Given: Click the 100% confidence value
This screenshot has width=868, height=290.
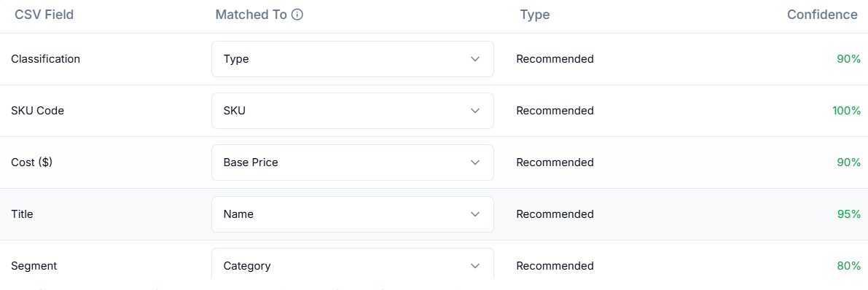Looking at the screenshot, I should pos(846,111).
